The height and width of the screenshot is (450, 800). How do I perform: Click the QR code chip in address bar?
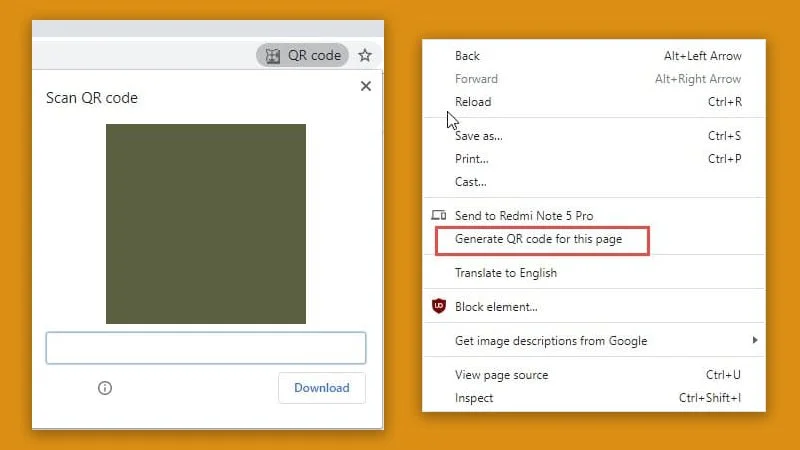(302, 56)
